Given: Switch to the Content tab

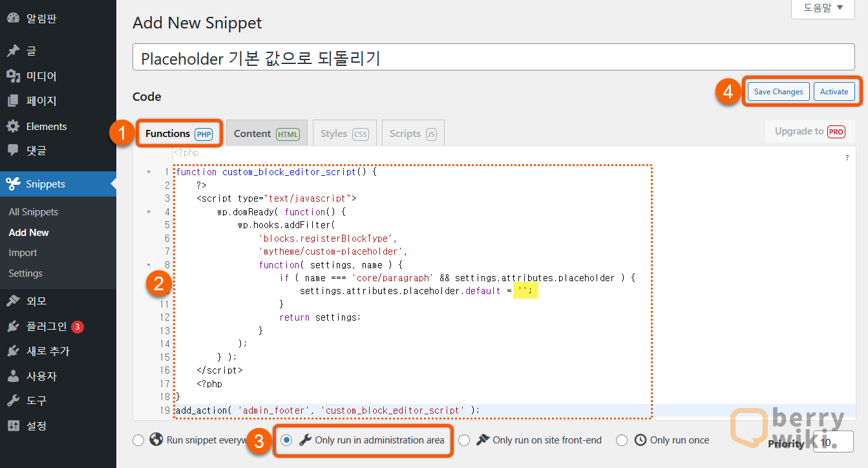Looking at the screenshot, I should [267, 133].
